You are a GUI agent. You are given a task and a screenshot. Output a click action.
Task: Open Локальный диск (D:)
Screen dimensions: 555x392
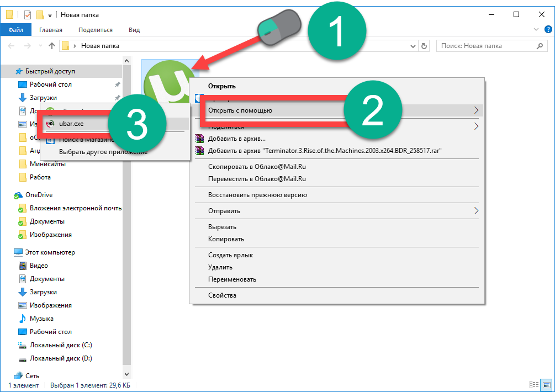pos(61,358)
